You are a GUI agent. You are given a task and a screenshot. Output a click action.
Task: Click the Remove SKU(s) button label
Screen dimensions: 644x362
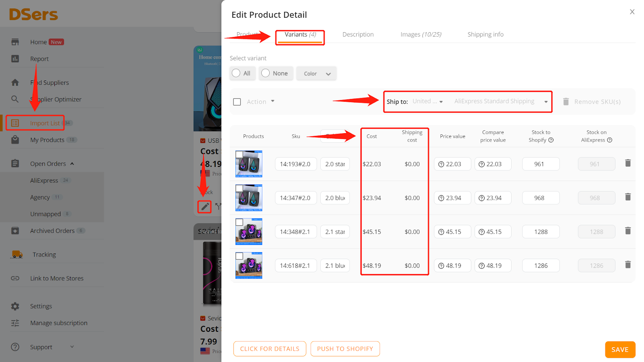point(597,102)
